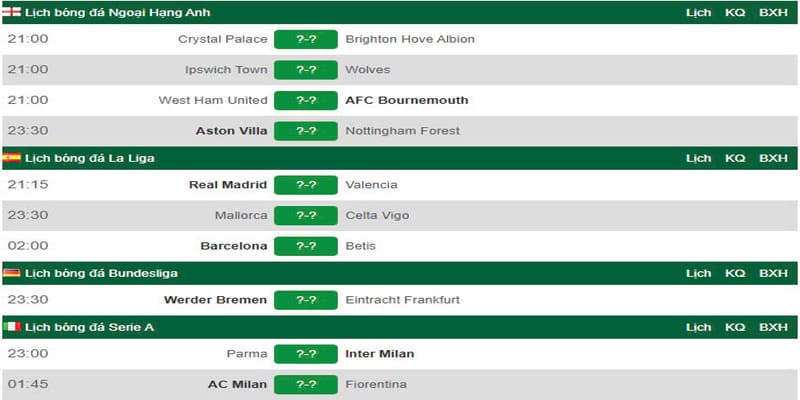
Task: Open score button for Parma vs Inter Milan
Action: point(306,354)
